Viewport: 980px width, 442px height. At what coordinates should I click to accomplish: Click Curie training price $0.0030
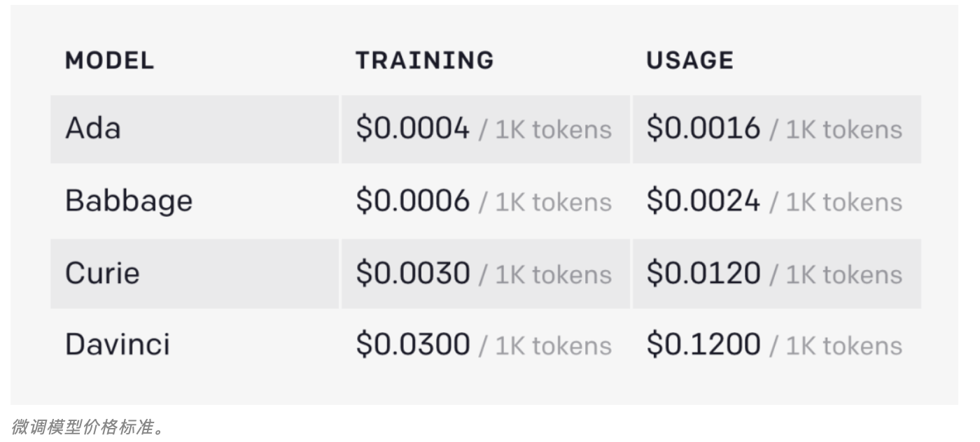(412, 273)
